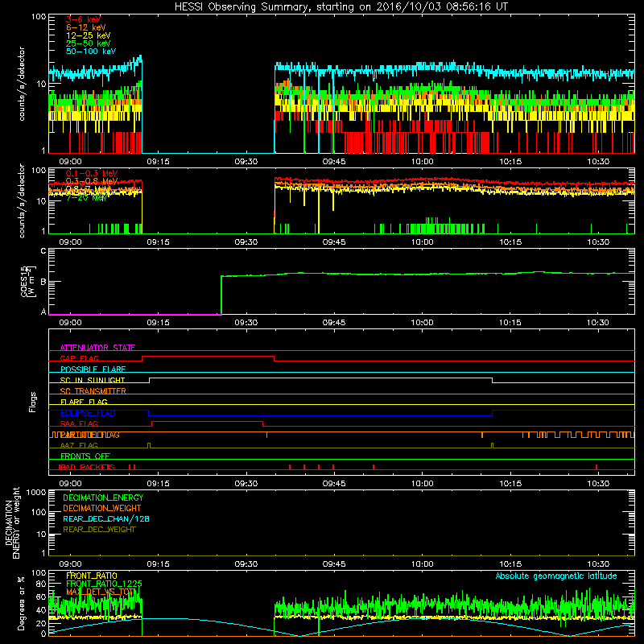Viewport: 644px width, 644px height.
Task: Click the DECIMATION_WEIGHT legend label
Action: click(x=102, y=509)
